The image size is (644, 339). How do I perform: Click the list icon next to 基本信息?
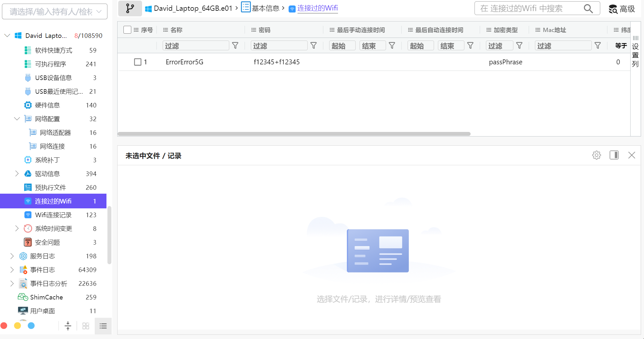click(x=246, y=7)
